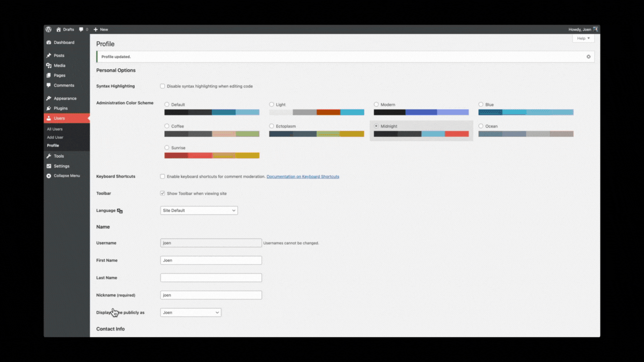644x362 pixels.
Task: Click the Sunrise color scheme palette swatch
Action: point(211,156)
